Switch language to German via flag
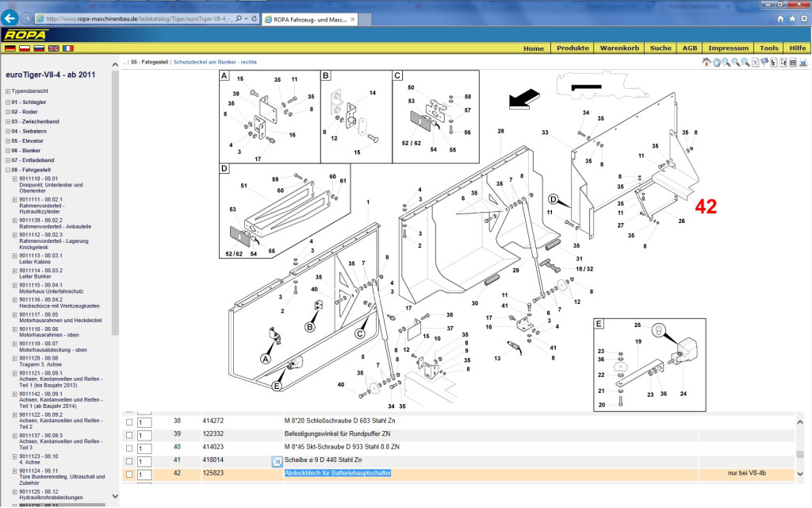This screenshot has width=812, height=508. click(10, 48)
